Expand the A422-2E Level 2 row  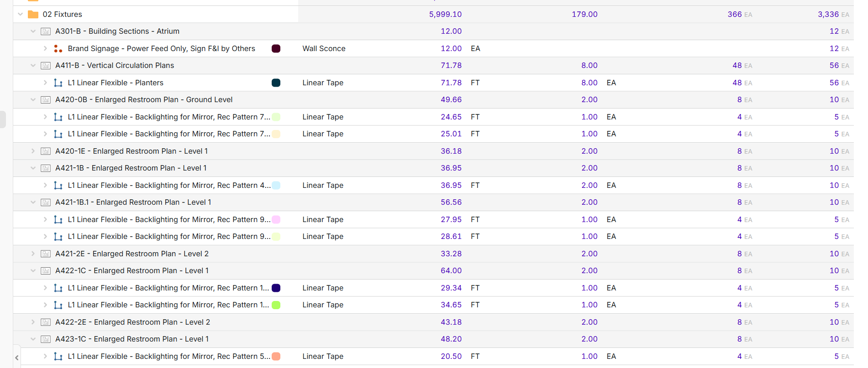coord(33,322)
